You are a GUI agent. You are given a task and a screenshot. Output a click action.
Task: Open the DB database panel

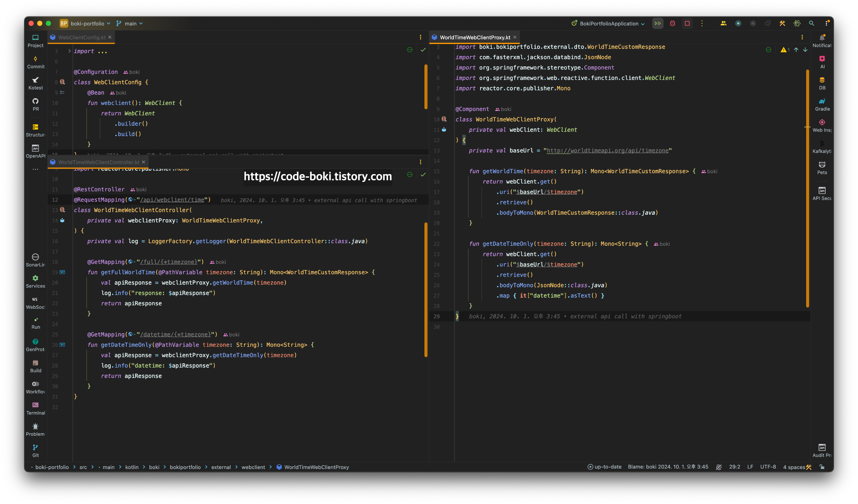(x=822, y=83)
